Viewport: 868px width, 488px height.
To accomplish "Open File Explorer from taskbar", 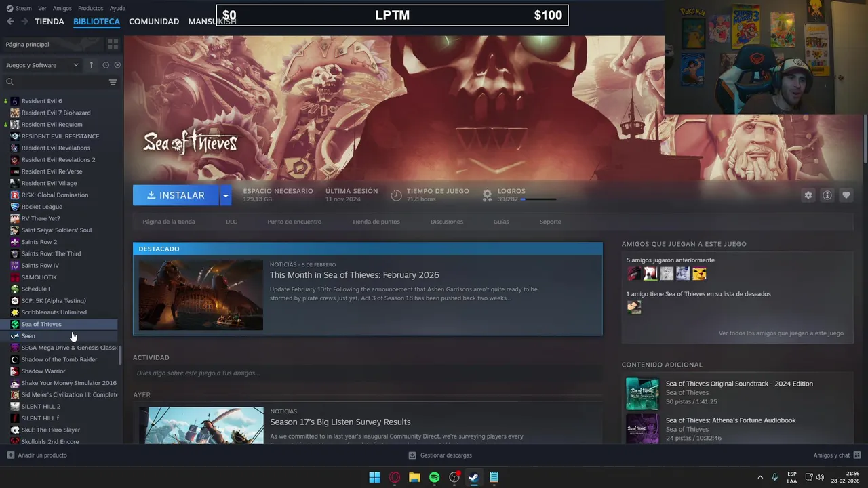I will [414, 477].
